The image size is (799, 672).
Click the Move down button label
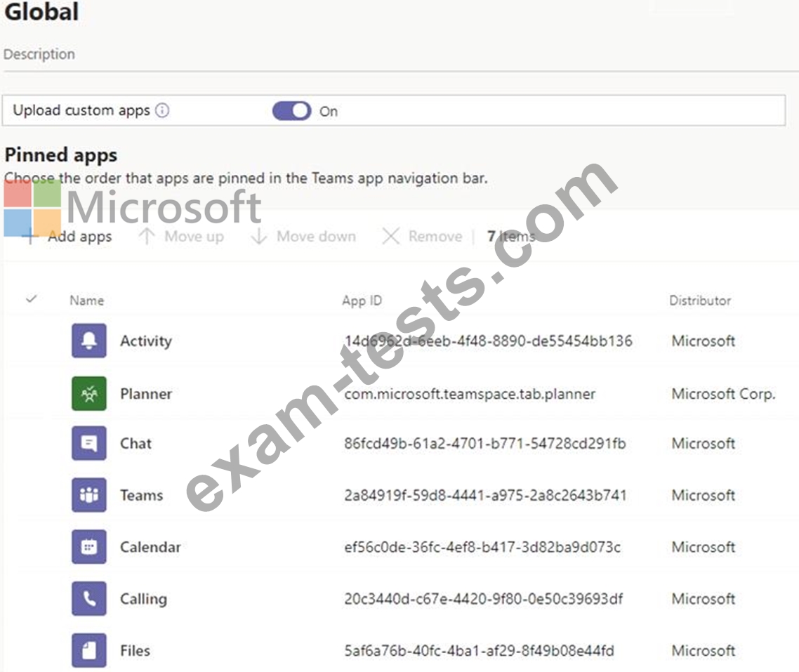[x=317, y=237]
